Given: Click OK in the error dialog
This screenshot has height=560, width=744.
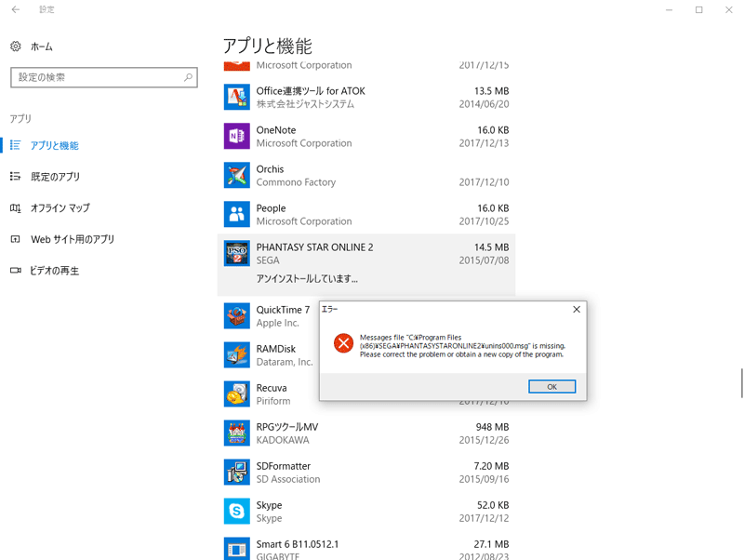Looking at the screenshot, I should (551, 386).
